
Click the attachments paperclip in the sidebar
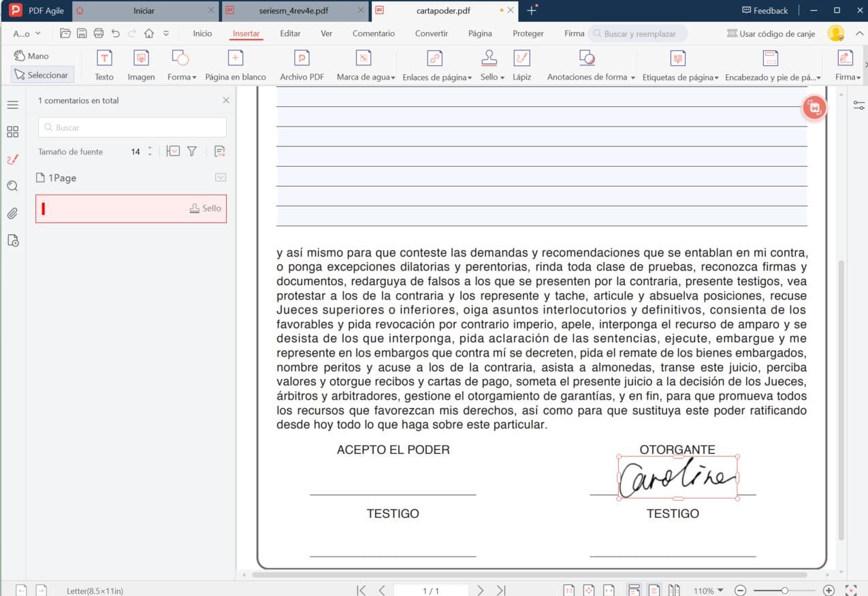(12, 213)
